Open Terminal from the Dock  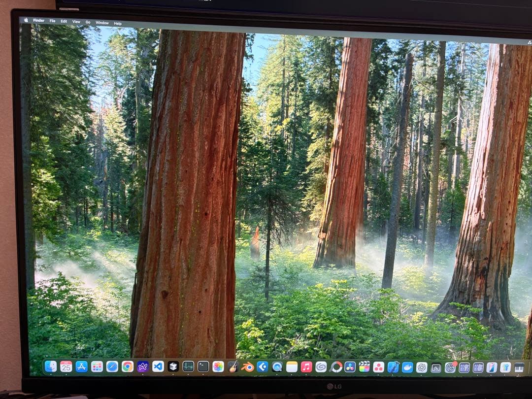tap(202, 367)
